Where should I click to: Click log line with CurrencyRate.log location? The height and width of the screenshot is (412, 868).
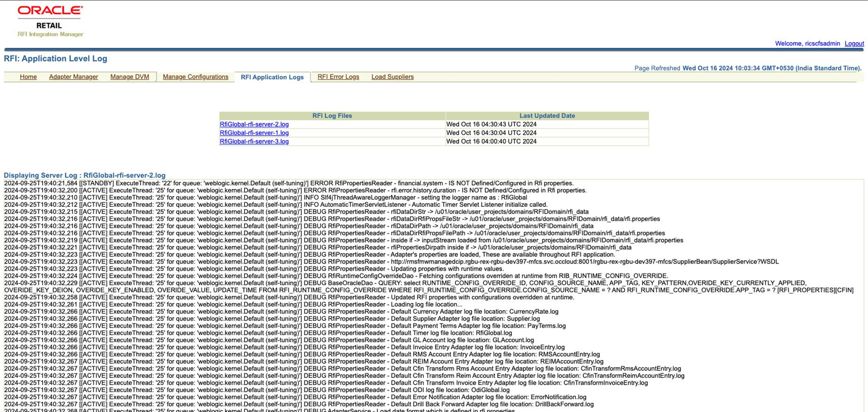pos(281,312)
